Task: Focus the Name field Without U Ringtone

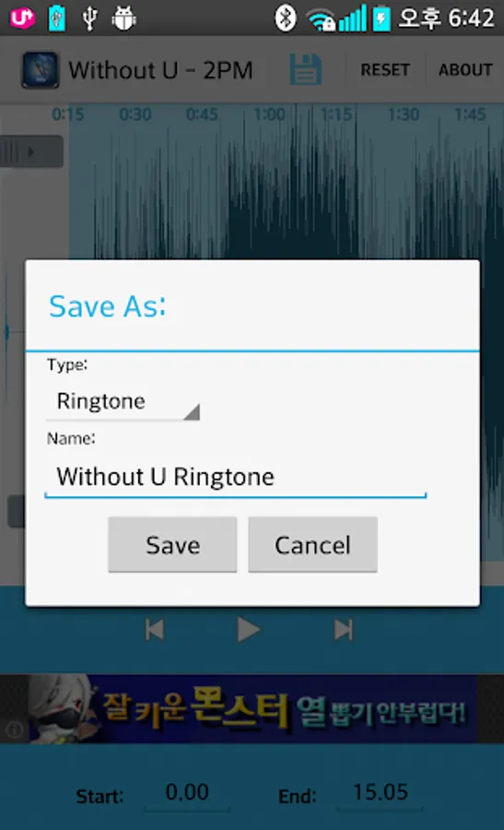Action: tap(235, 478)
